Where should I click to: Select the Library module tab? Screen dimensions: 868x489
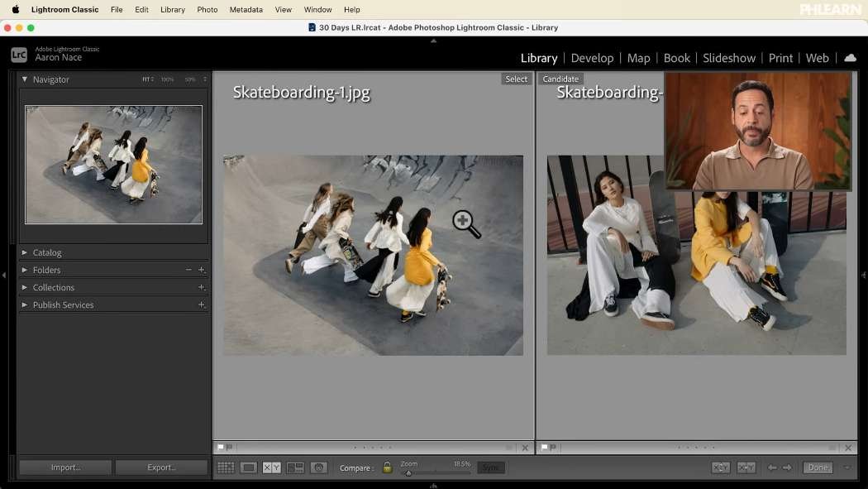(x=539, y=58)
